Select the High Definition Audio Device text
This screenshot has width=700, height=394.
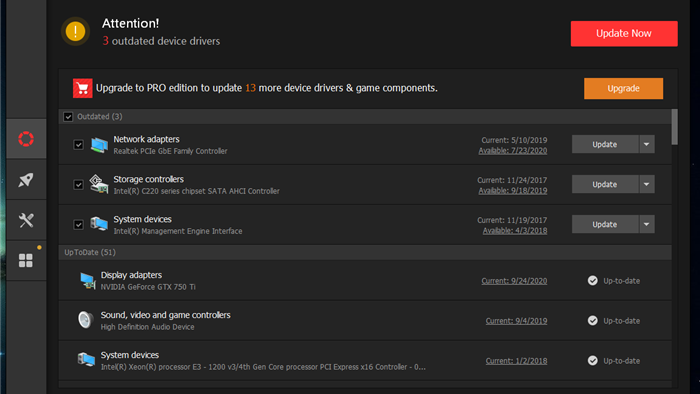tap(147, 327)
